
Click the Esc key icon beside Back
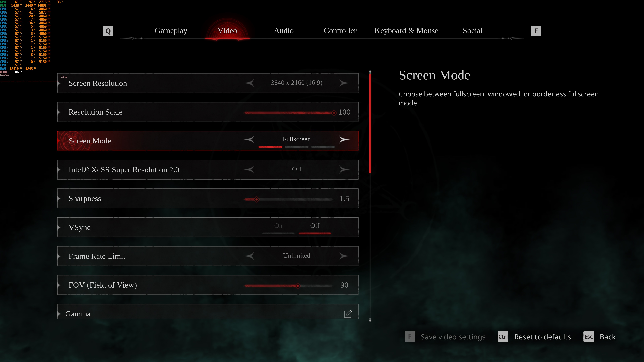point(588,337)
